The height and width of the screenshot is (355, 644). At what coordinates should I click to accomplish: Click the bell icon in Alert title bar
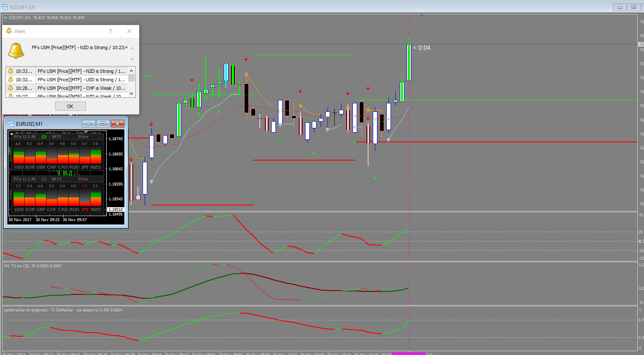[9, 31]
